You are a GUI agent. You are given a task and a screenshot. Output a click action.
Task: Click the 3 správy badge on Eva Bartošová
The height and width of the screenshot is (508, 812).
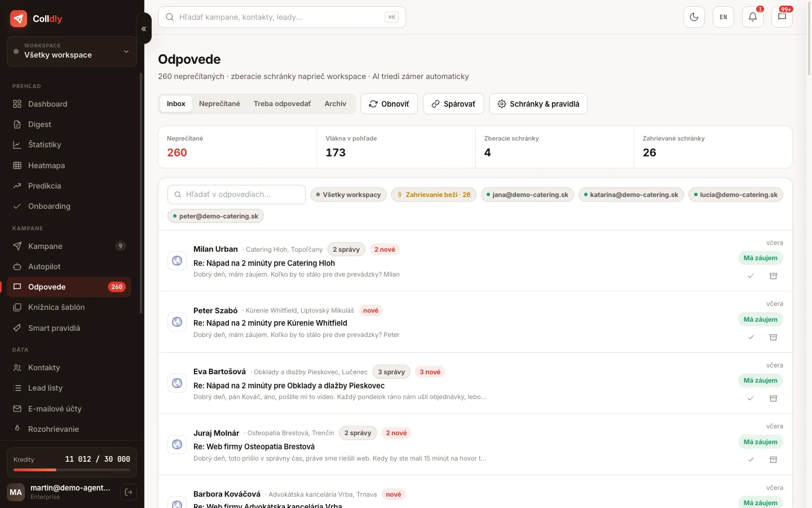391,372
